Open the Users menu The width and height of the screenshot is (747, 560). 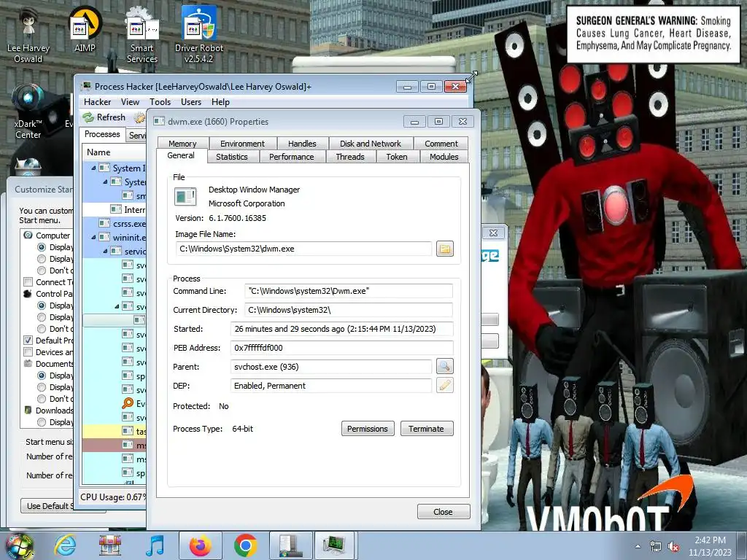point(191,102)
